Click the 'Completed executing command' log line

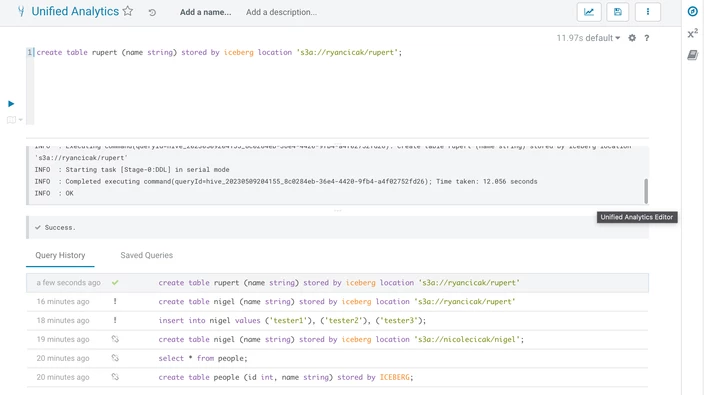click(286, 182)
